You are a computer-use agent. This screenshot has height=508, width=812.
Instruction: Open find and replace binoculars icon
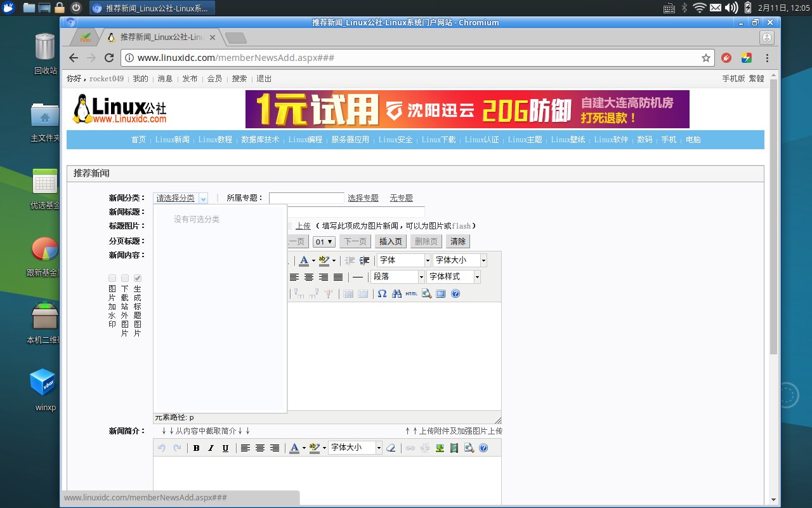396,293
